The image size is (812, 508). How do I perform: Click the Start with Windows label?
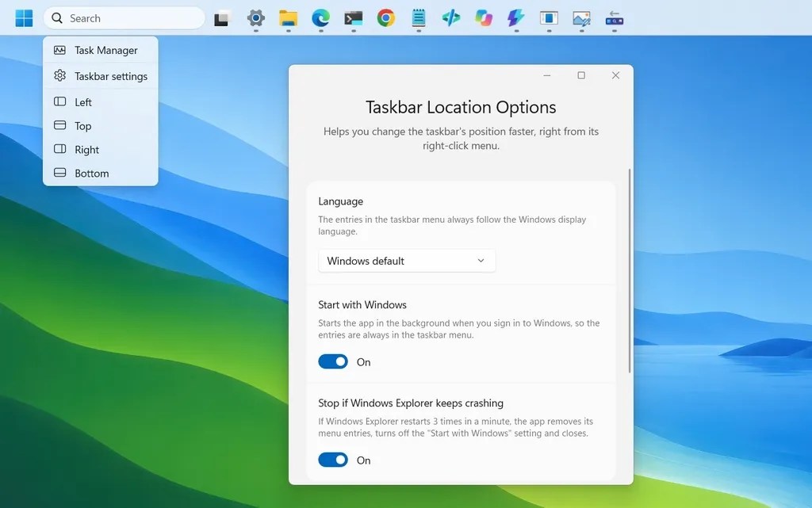click(362, 304)
